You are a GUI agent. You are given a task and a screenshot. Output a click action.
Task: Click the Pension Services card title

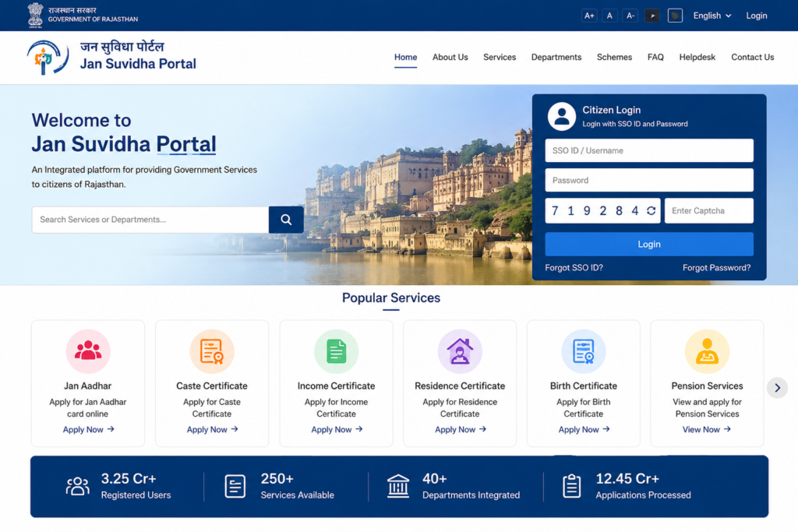[x=707, y=386]
